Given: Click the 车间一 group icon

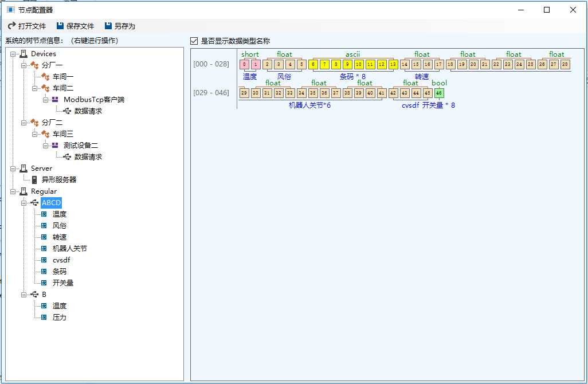Looking at the screenshot, I should pos(45,76).
